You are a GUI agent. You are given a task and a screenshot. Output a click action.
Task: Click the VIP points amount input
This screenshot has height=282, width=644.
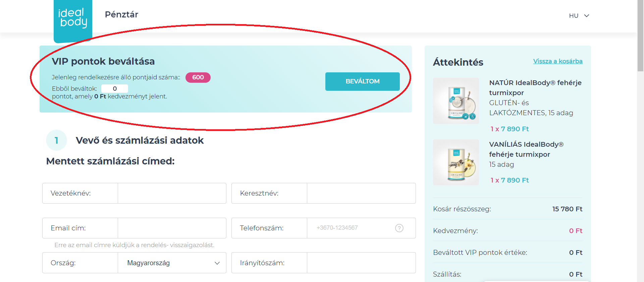tap(115, 88)
